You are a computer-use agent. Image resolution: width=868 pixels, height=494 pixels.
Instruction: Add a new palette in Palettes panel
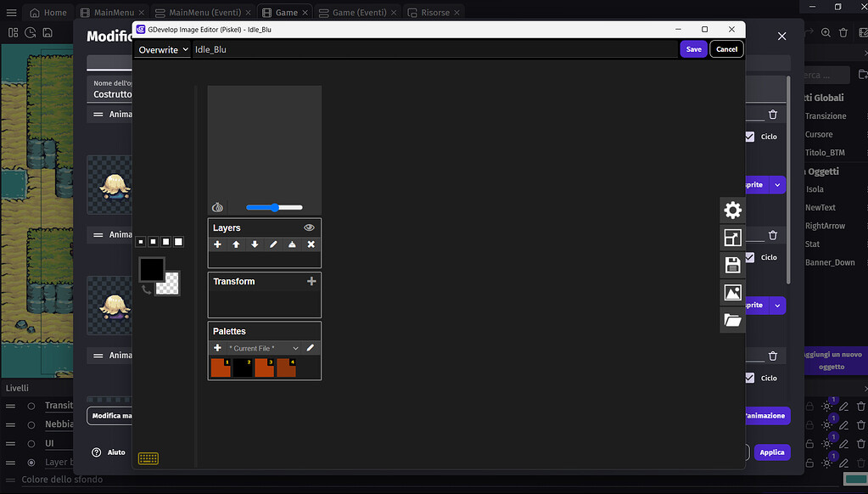217,348
